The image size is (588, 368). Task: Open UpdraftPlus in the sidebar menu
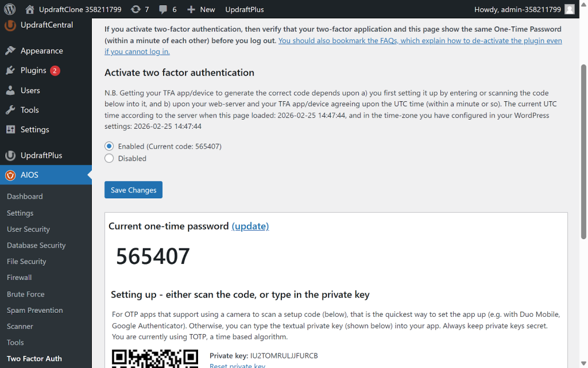[41, 155]
